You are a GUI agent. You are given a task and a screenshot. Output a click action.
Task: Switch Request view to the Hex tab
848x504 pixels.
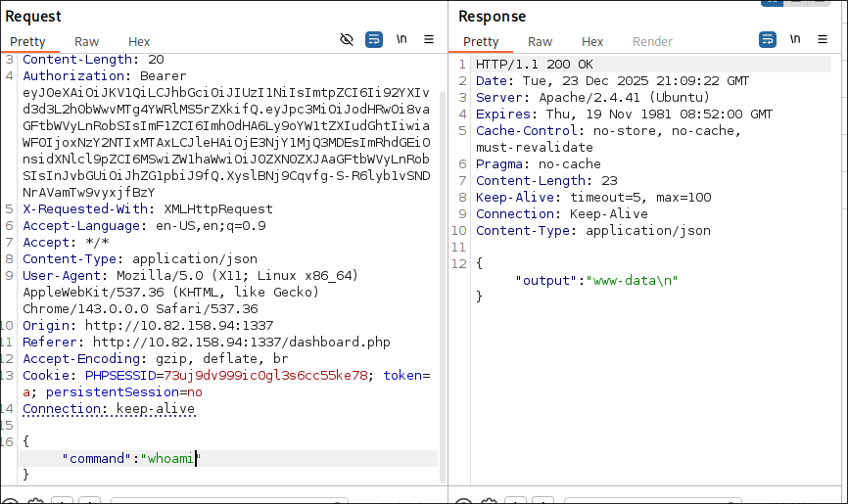pos(139,42)
